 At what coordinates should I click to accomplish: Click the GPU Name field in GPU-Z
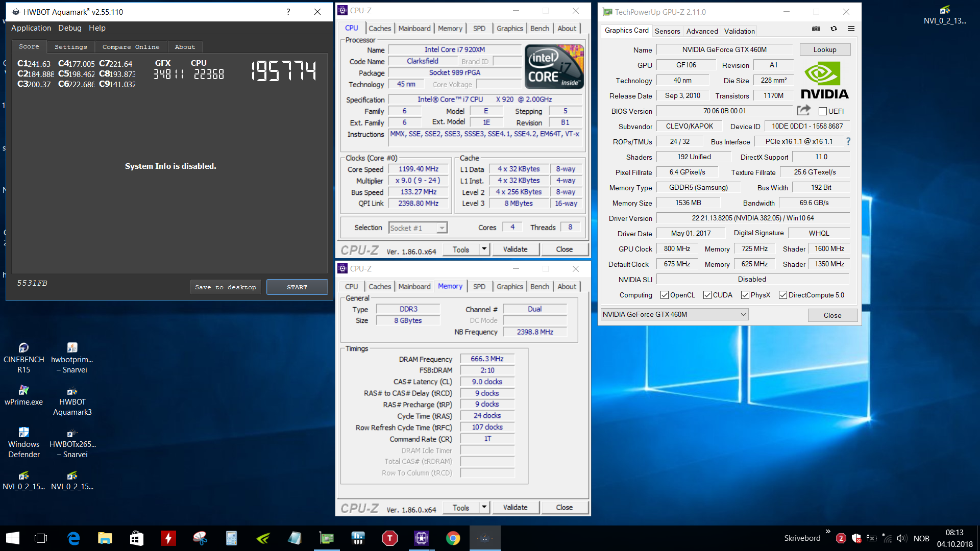click(724, 49)
